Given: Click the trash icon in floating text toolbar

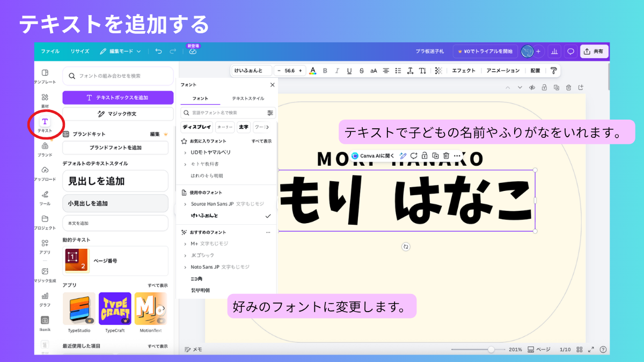Looking at the screenshot, I should 446,156.
